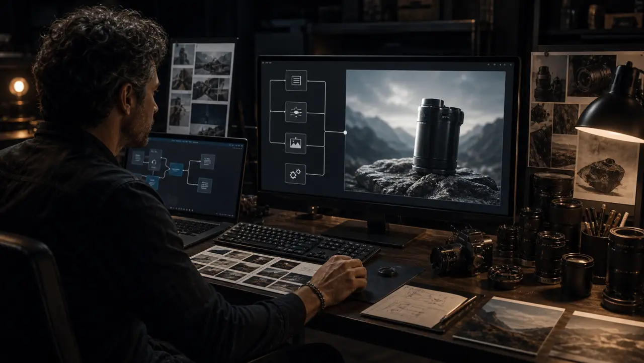Click the search magnifier at monitor's top-right
644x363 pixels.
(488, 64)
